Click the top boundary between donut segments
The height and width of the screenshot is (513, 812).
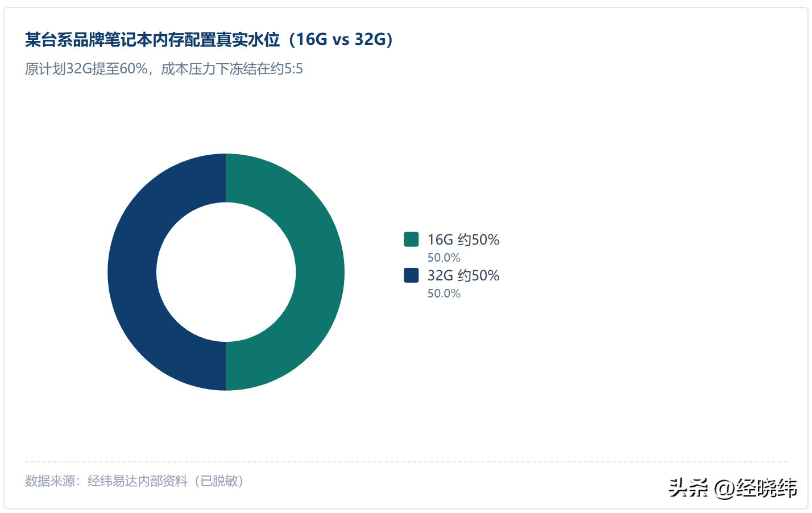point(226,178)
